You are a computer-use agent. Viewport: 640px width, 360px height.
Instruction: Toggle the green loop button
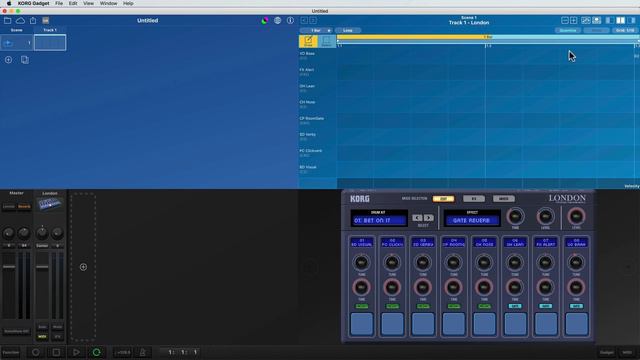coord(96,352)
